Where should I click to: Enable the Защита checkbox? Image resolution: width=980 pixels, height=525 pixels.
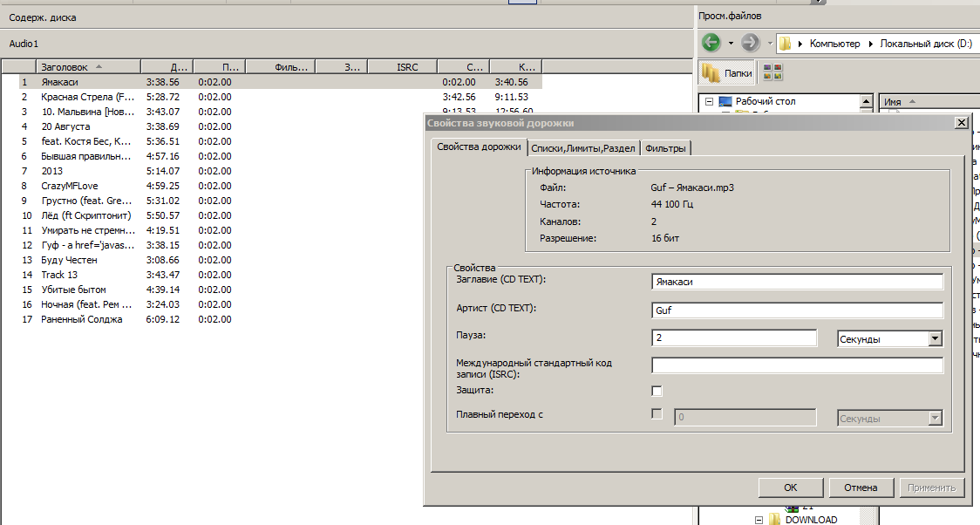(657, 391)
